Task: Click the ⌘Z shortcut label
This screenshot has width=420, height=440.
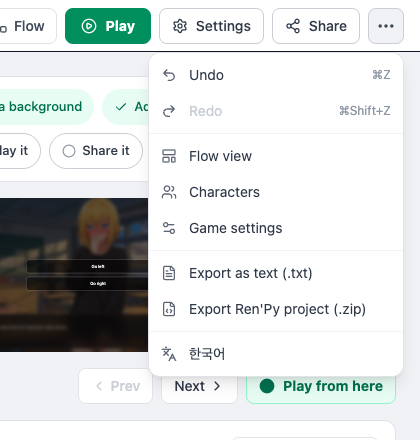Action: click(x=381, y=75)
